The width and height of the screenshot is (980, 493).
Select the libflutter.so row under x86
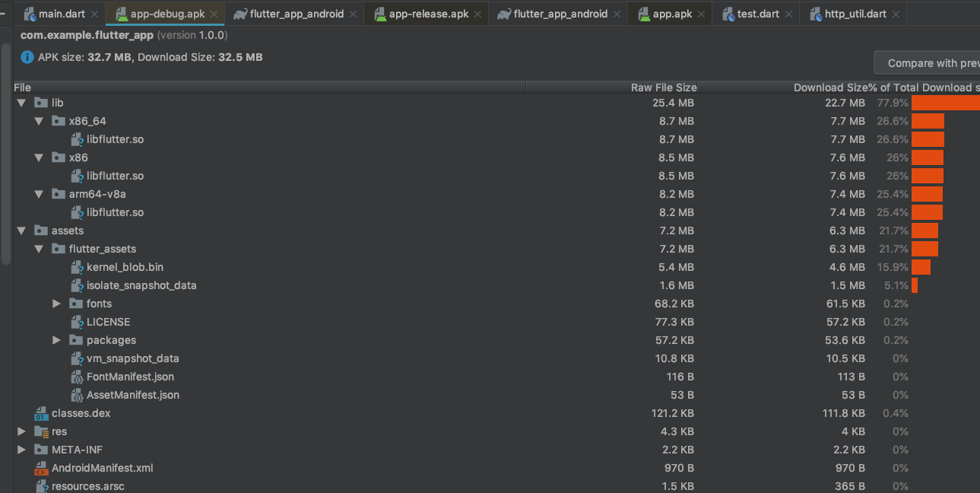point(496,176)
